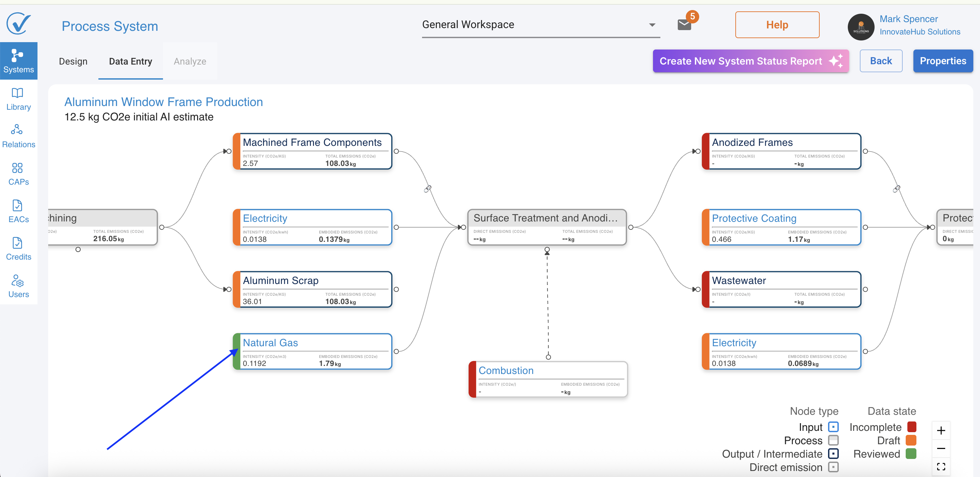Expand the General Workspace dropdown
Viewport: 980px width, 477px height.
coord(652,25)
